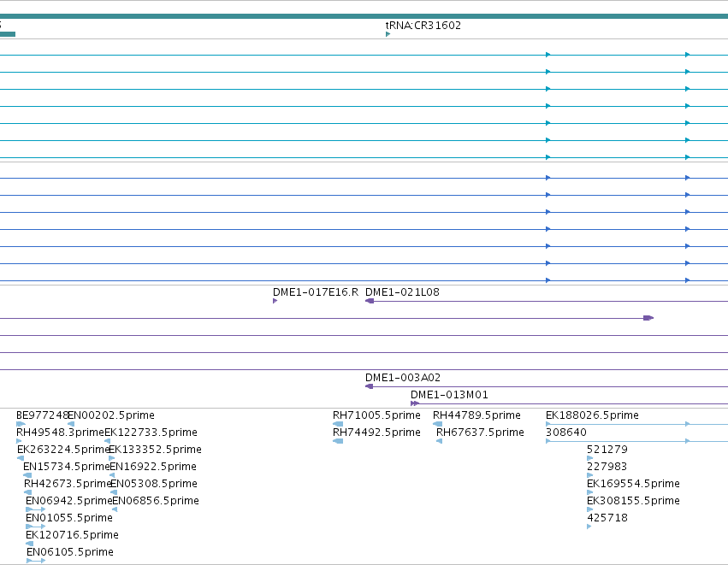The image size is (728, 565).
Task: Select the 227983 arrow glyph
Action: pyautogui.click(x=590, y=475)
